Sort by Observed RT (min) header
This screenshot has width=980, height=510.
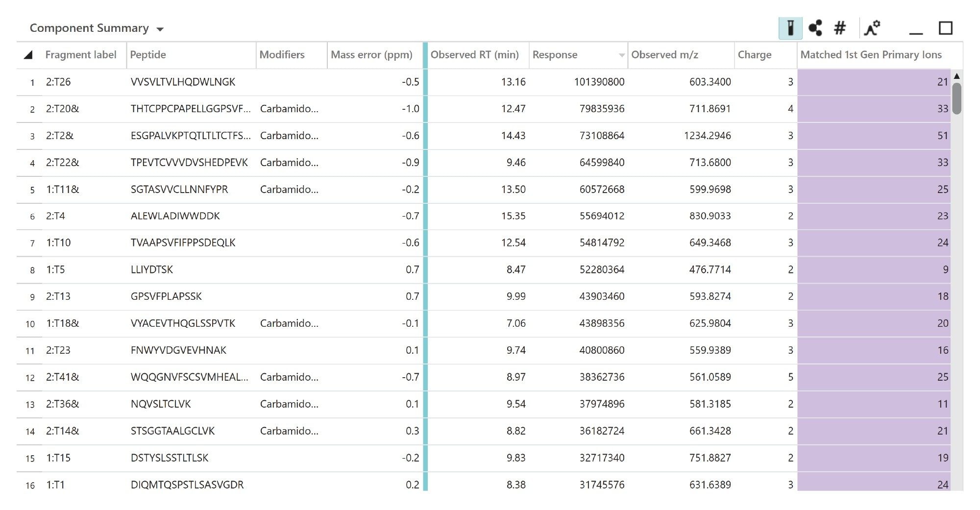(474, 55)
